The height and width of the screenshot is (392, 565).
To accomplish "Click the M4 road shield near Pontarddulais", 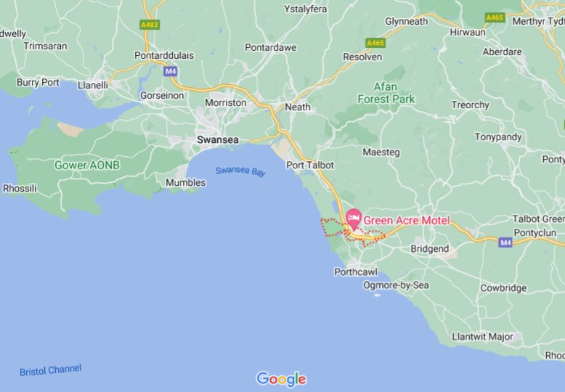I will coord(171,71).
